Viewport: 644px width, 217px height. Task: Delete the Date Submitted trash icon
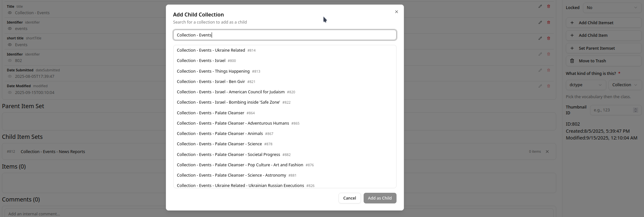click(548, 70)
